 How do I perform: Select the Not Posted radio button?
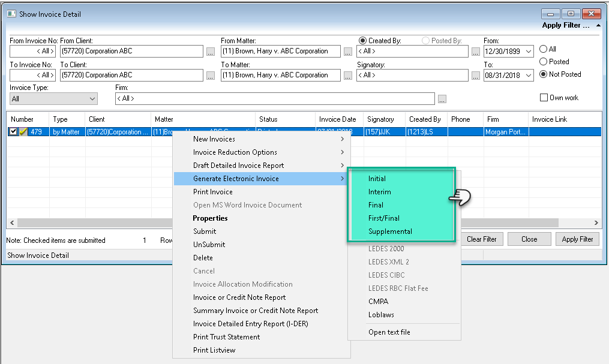pyautogui.click(x=544, y=74)
